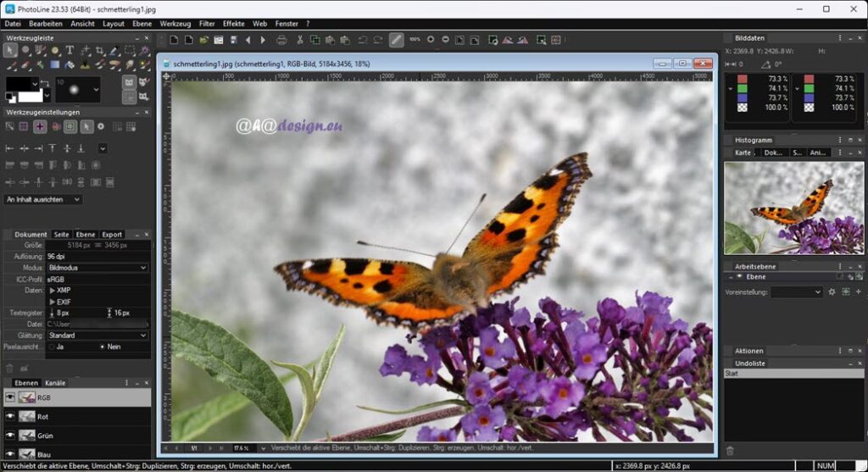
Task: Click the Print icon in the toolbar
Action: point(281,40)
